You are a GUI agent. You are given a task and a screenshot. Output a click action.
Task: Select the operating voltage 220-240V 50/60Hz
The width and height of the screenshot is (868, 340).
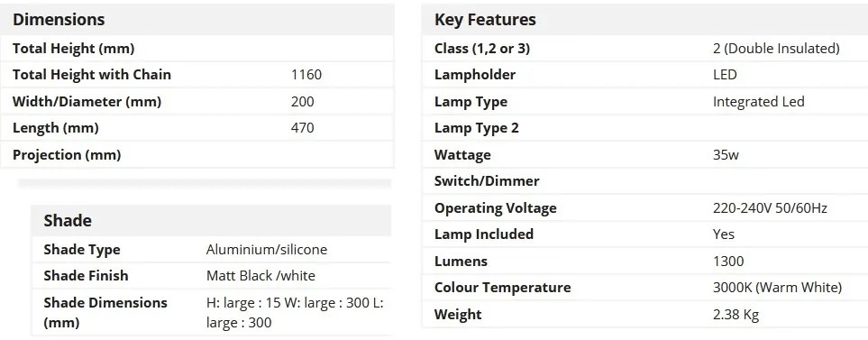(770, 208)
